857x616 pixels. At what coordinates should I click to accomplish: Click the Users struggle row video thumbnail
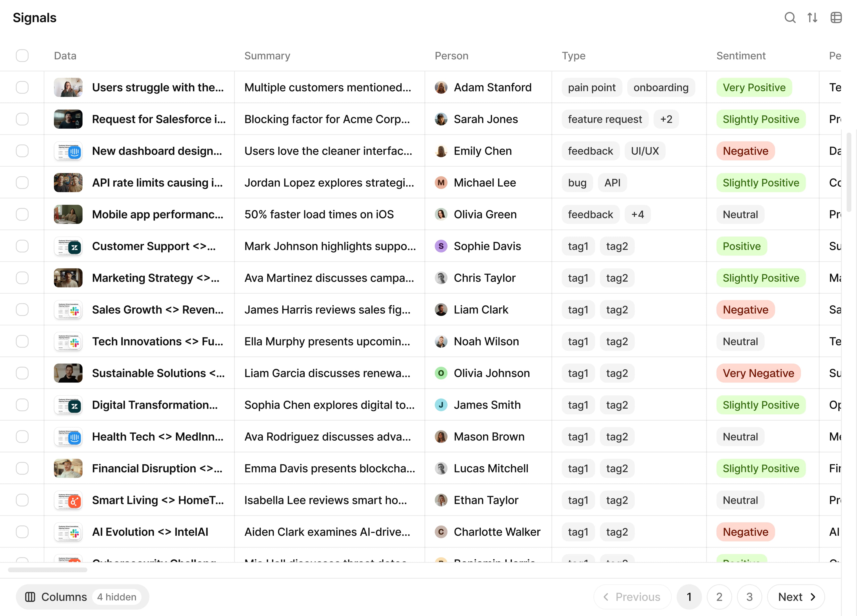pyautogui.click(x=68, y=87)
